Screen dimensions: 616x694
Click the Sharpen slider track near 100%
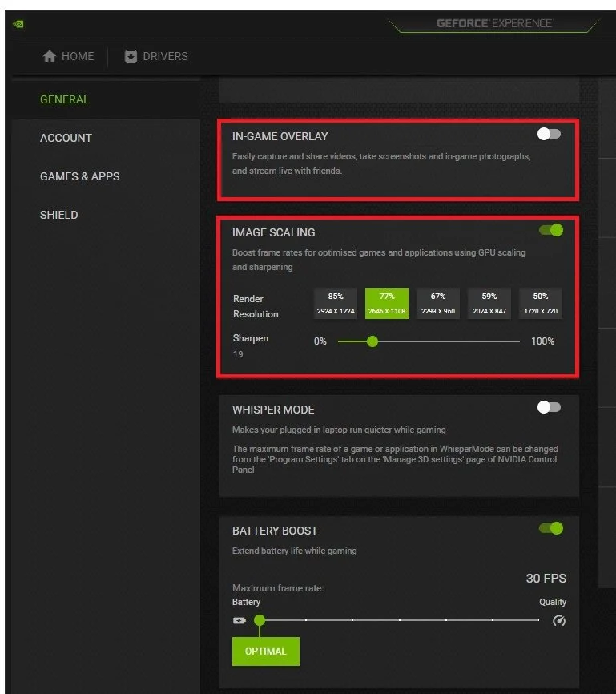tap(516, 341)
